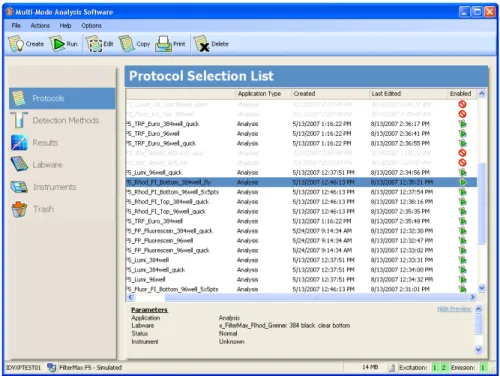
Task: Toggle enabled icon on highlighted Rhod Bottom 384well row
Action: pyautogui.click(x=462, y=182)
